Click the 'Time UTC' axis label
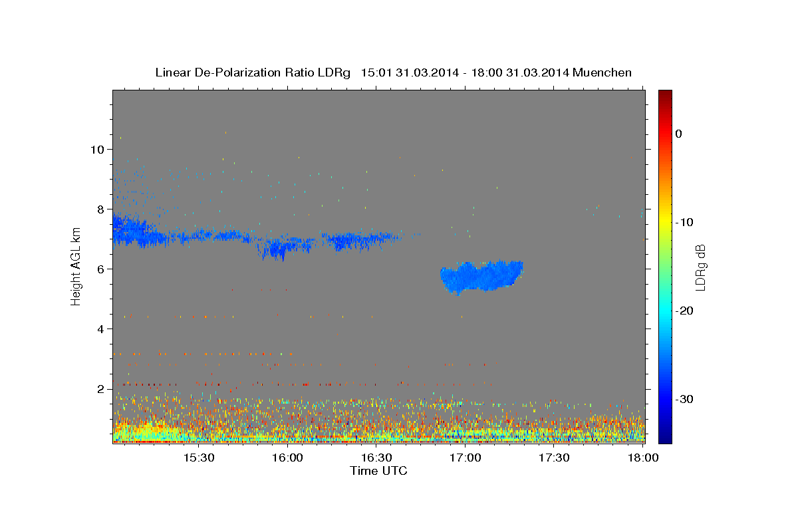 click(378, 471)
